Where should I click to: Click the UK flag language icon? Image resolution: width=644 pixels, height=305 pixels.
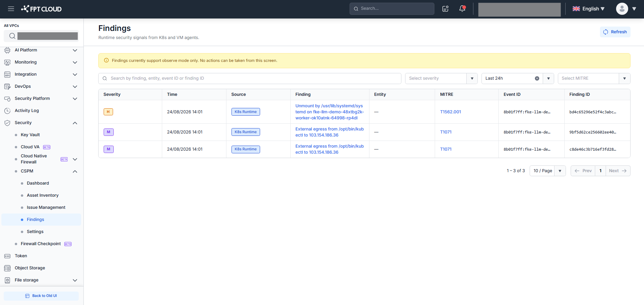tap(576, 9)
